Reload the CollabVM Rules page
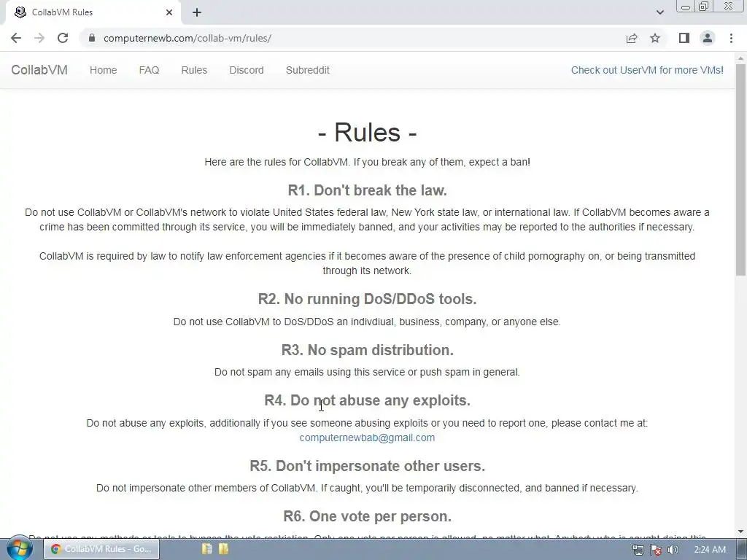 (x=63, y=38)
